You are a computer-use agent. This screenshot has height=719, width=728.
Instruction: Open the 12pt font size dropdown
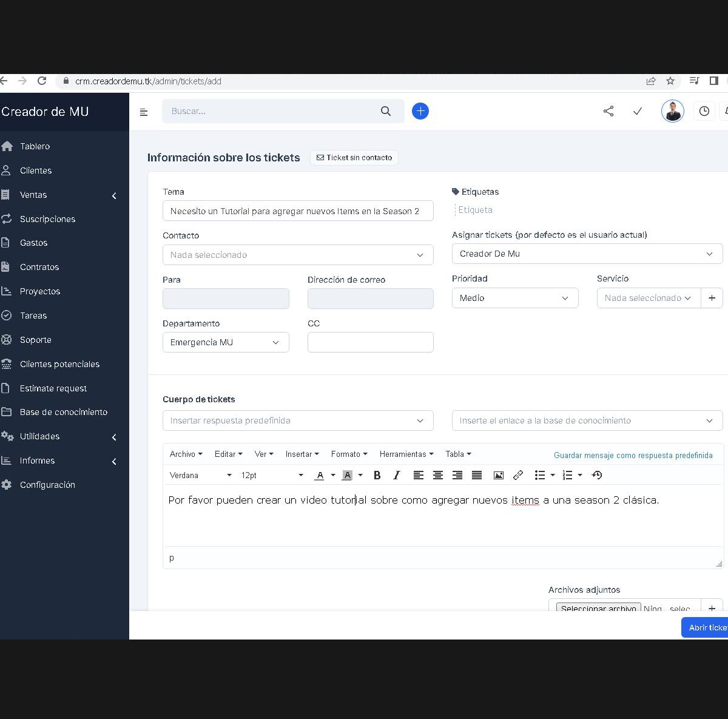click(x=272, y=475)
